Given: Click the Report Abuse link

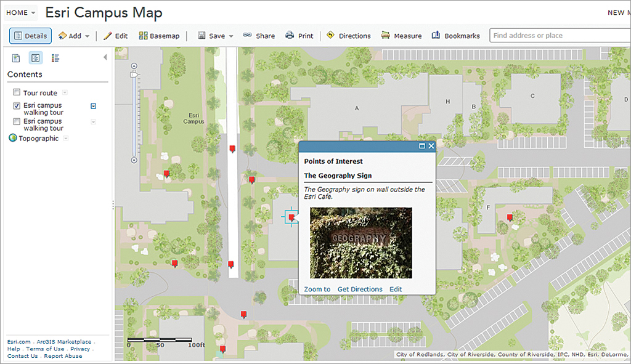Looking at the screenshot, I should click(63, 356).
